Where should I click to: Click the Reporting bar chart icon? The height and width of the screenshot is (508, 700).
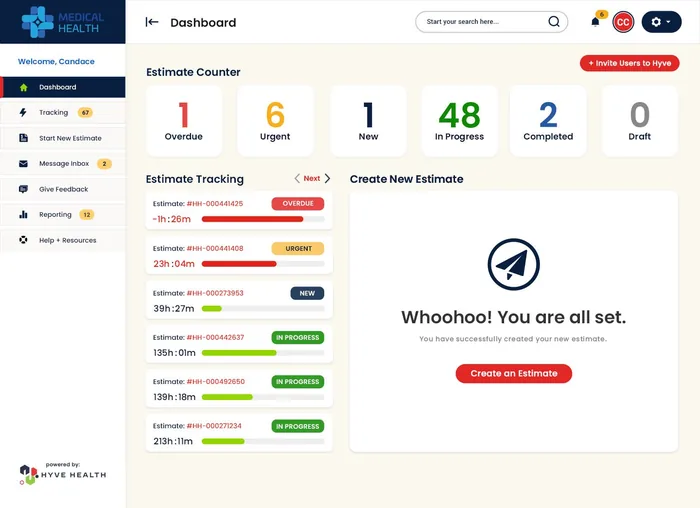tap(24, 215)
